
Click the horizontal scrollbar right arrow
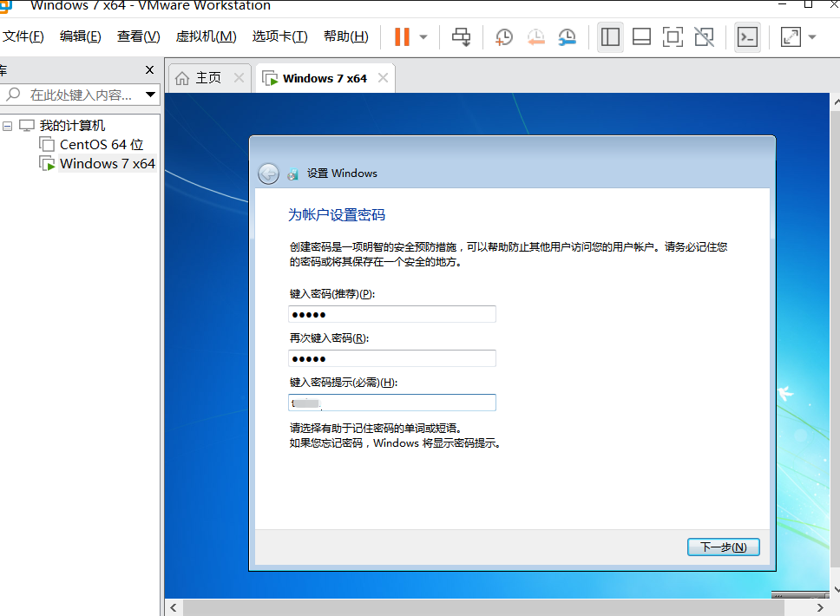[822, 607]
